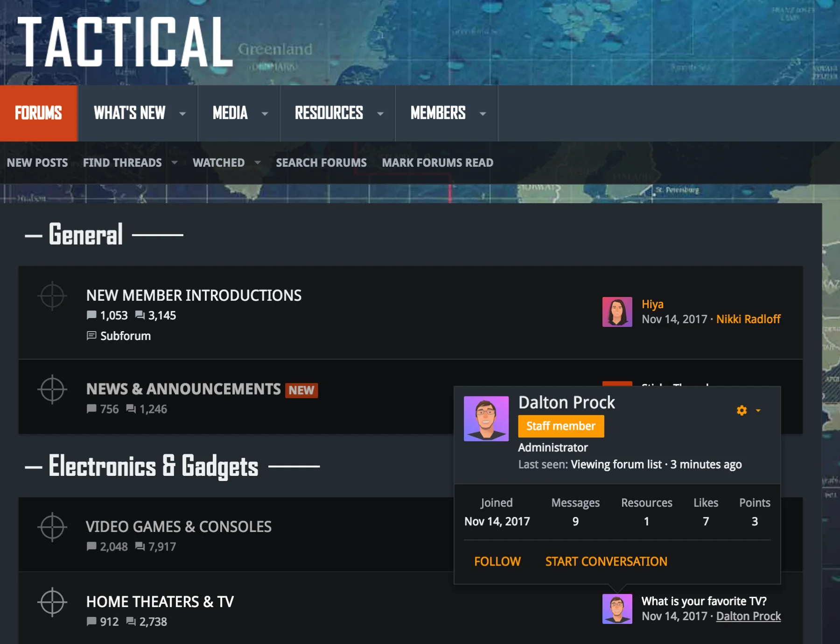Click crosshair icon beside Video Games & Consoles
The image size is (840, 644).
52,527
